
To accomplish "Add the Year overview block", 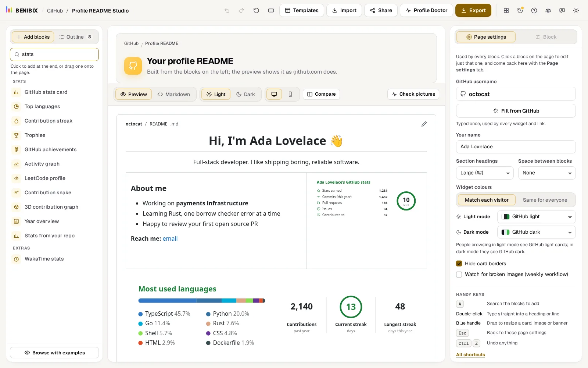I will (x=54, y=221).
